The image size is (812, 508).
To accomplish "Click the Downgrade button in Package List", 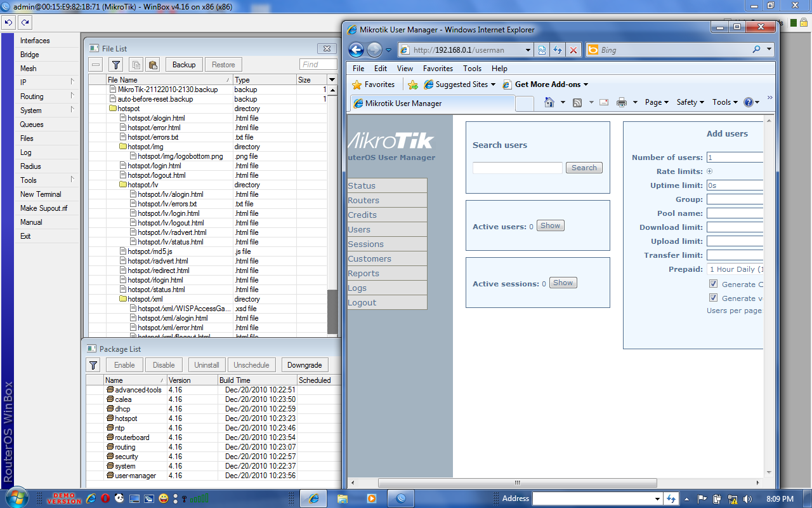I will tap(304, 364).
